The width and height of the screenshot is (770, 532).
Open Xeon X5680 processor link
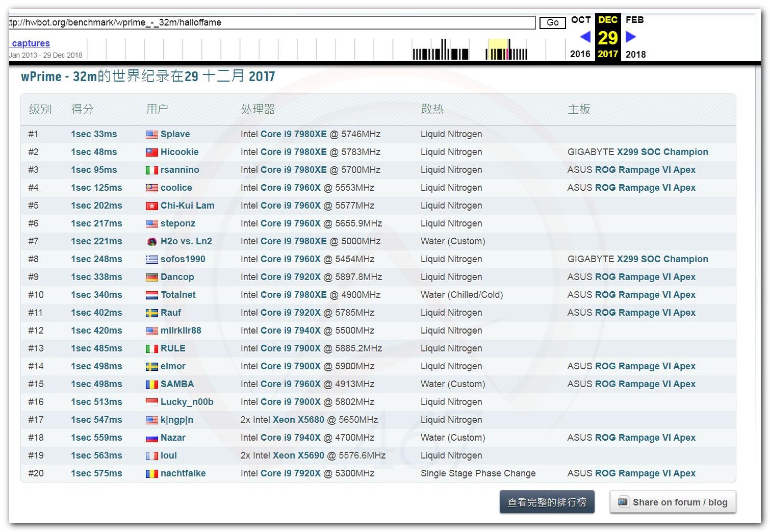298,420
